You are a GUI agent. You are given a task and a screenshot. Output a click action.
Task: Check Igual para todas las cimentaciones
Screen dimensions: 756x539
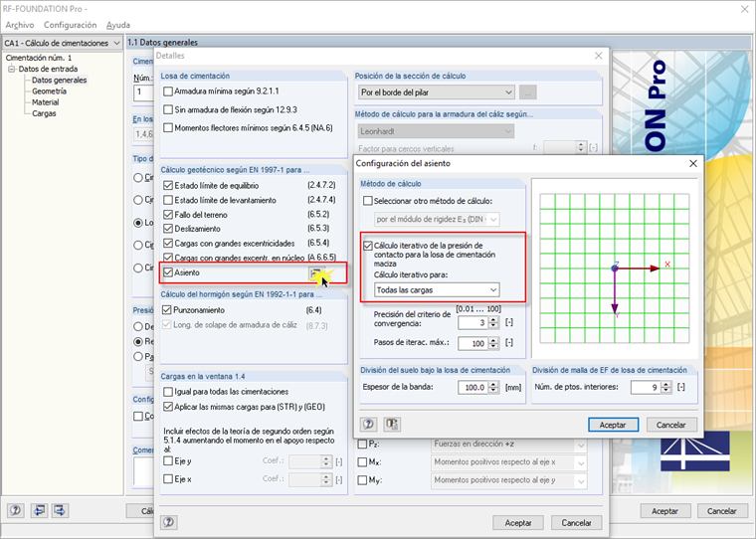pos(168,392)
